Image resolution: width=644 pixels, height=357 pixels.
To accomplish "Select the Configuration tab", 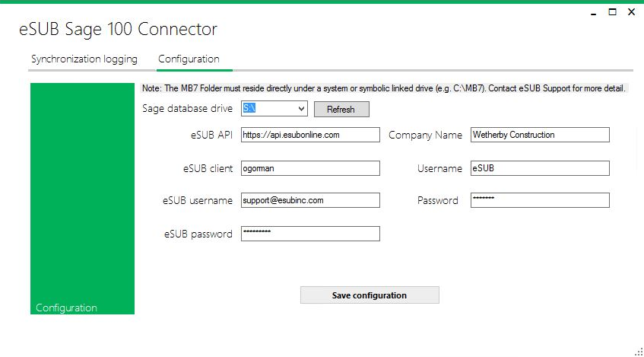I will pyautogui.click(x=189, y=59).
